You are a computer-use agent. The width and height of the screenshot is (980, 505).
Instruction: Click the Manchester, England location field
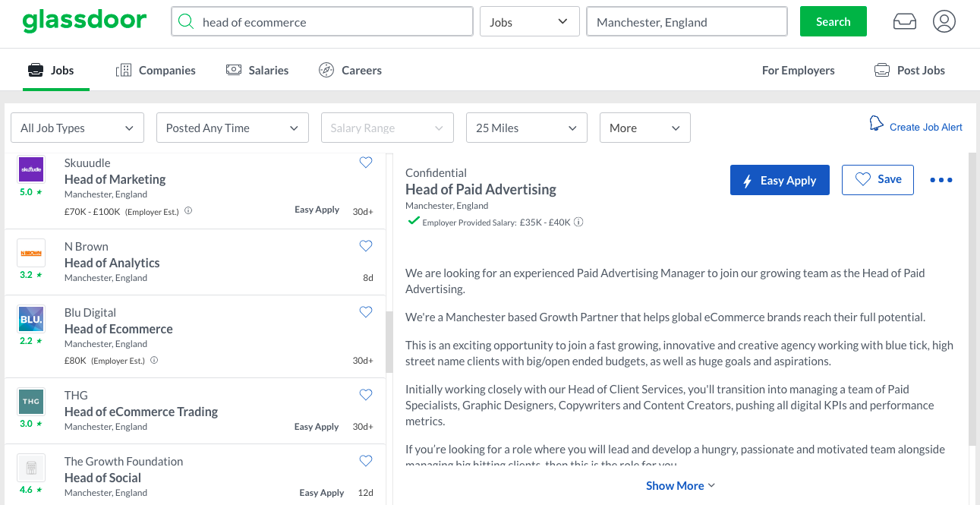686,22
